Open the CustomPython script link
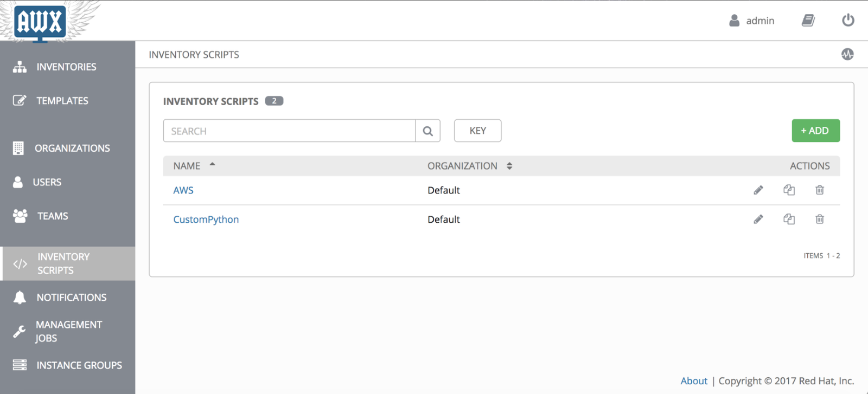 click(206, 219)
